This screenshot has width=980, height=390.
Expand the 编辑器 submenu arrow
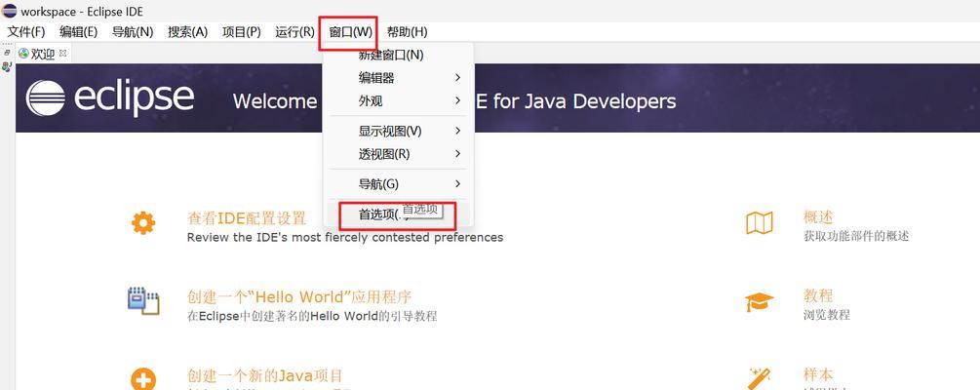pos(457,78)
